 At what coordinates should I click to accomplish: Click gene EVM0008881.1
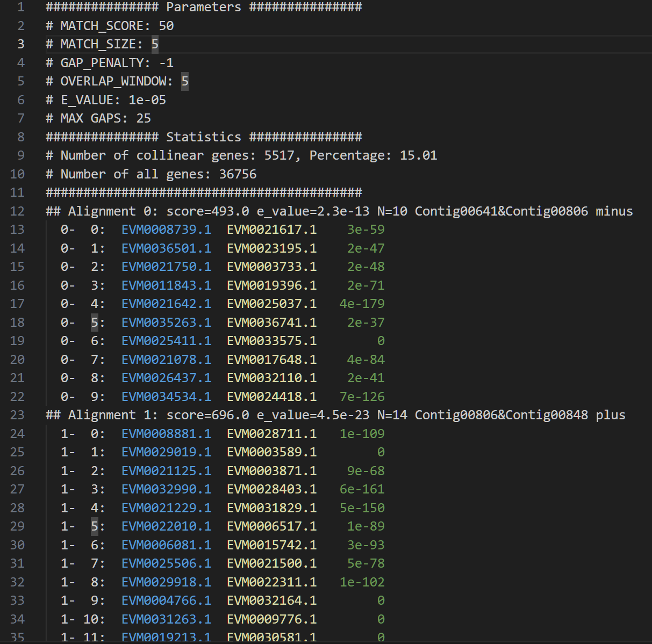166,434
